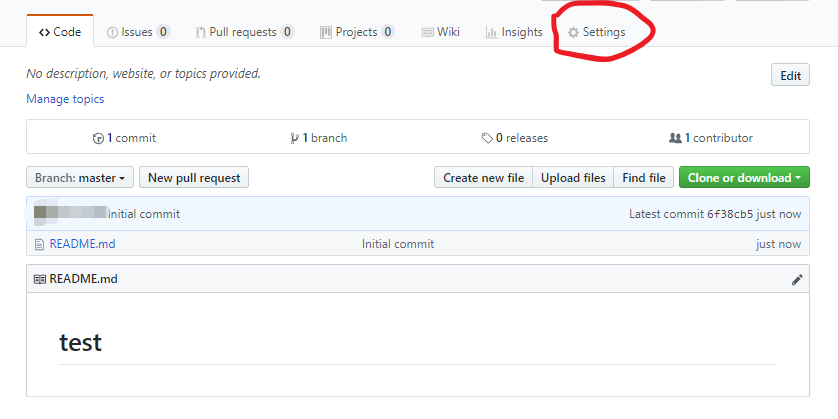Click README.md row's Initial commit message

[398, 244]
